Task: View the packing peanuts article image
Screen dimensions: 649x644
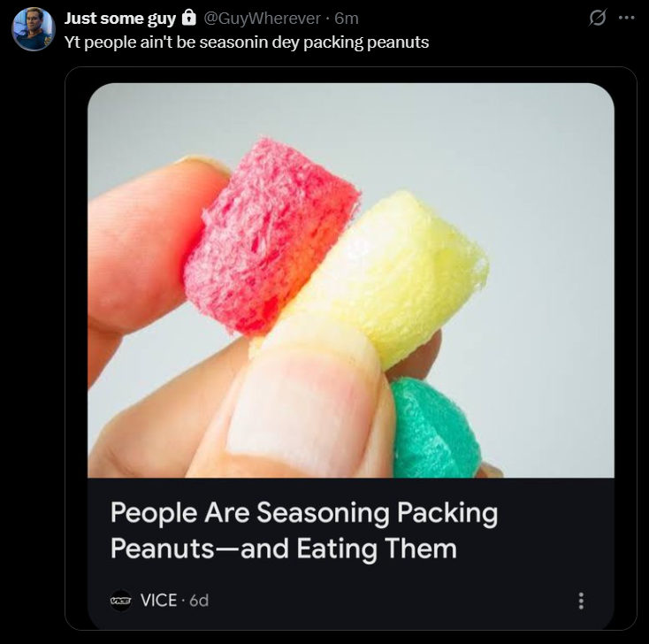Action: click(351, 280)
